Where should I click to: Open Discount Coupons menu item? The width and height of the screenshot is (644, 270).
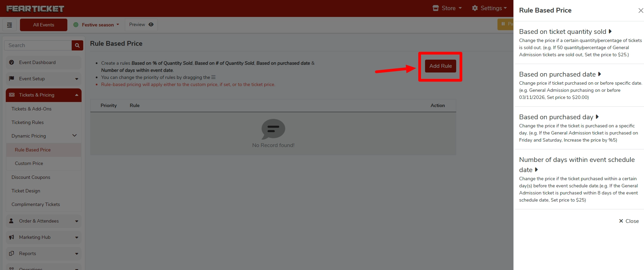(44, 177)
